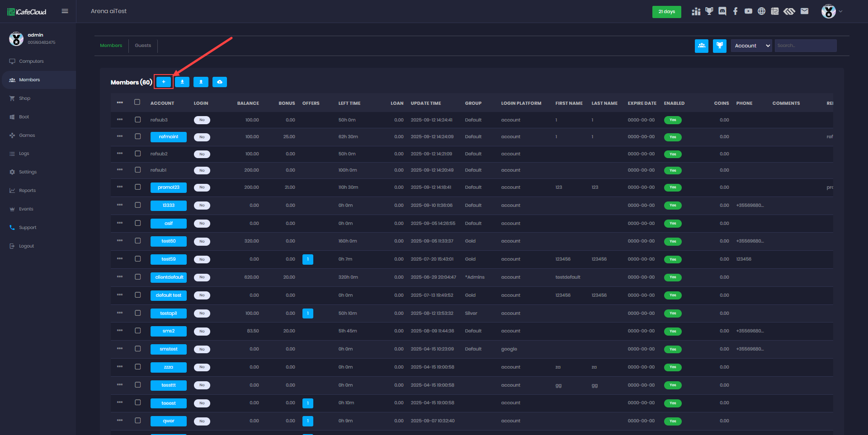Select the checkbox for test80 row
The height and width of the screenshot is (435, 868).
138,241
